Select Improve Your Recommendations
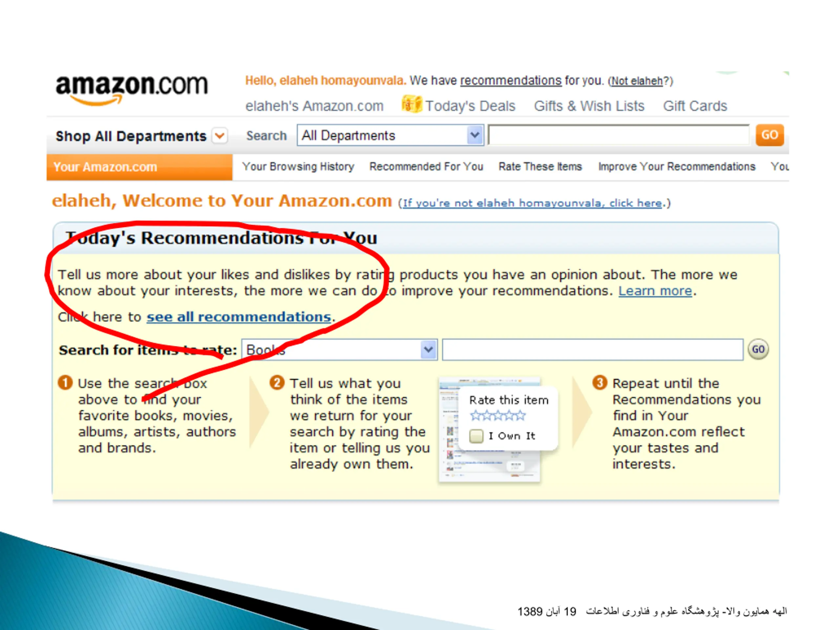This screenshot has width=840, height=630. tap(677, 167)
